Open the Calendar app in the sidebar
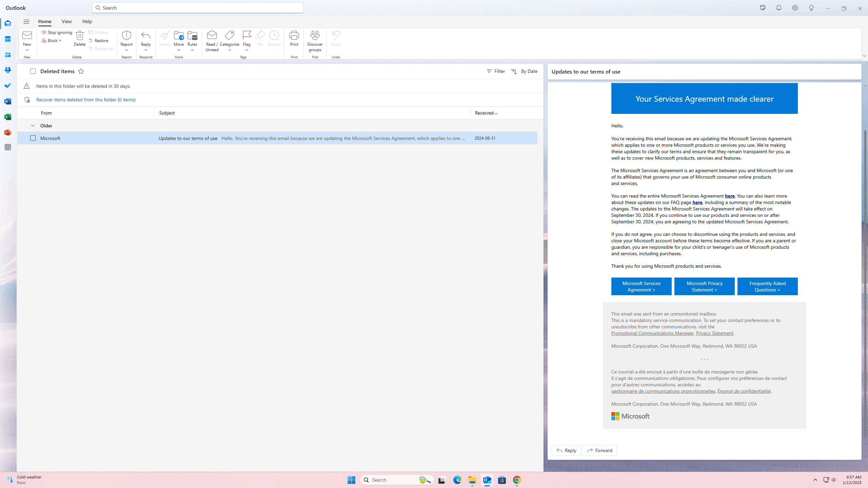The height and width of the screenshot is (488, 868). click(x=8, y=39)
